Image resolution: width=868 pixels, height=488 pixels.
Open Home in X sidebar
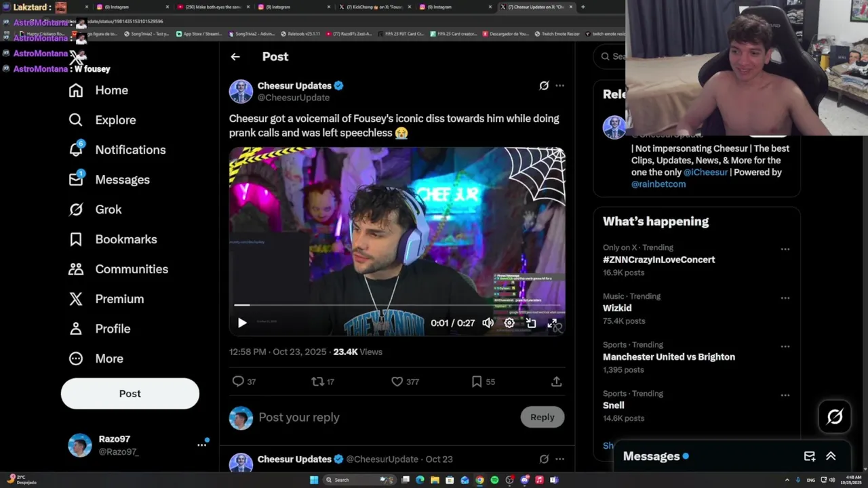point(98,90)
